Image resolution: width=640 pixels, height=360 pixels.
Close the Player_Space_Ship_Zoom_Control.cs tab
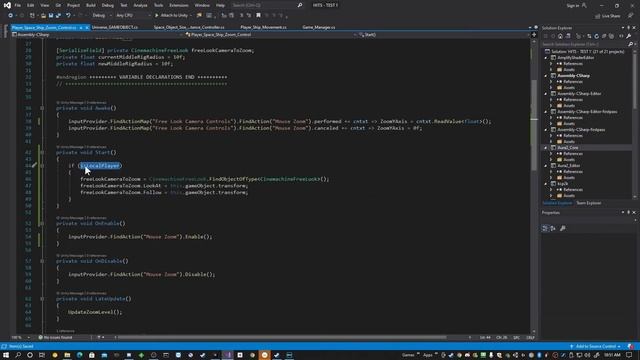pos(87,27)
